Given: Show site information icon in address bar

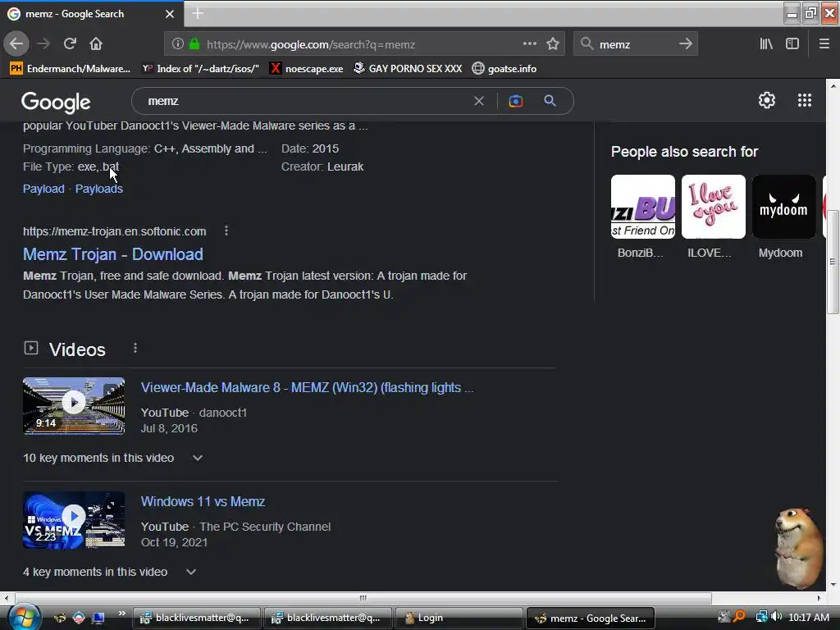Looking at the screenshot, I should pyautogui.click(x=178, y=44).
